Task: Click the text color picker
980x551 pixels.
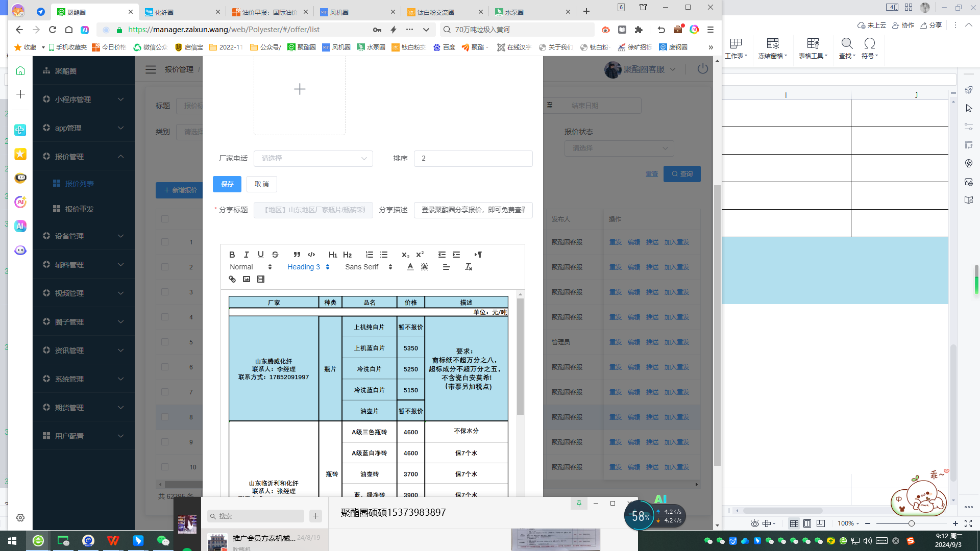Action: point(410,267)
